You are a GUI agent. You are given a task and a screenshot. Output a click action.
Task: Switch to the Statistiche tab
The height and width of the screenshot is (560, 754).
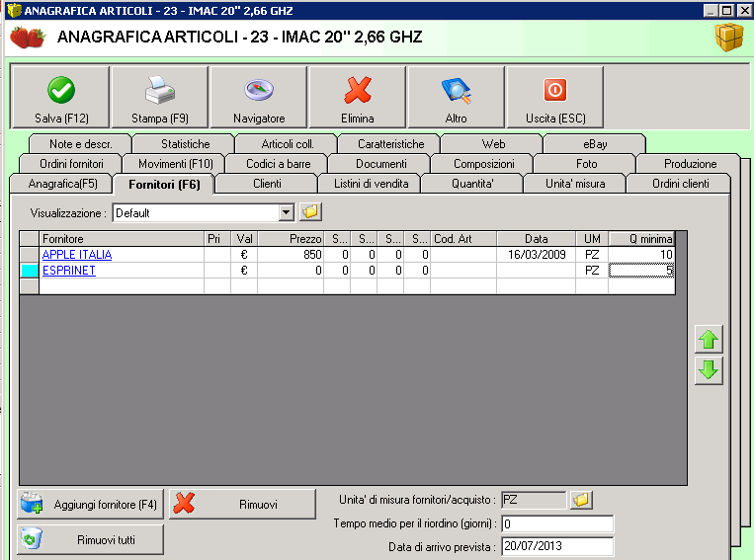pos(185,144)
